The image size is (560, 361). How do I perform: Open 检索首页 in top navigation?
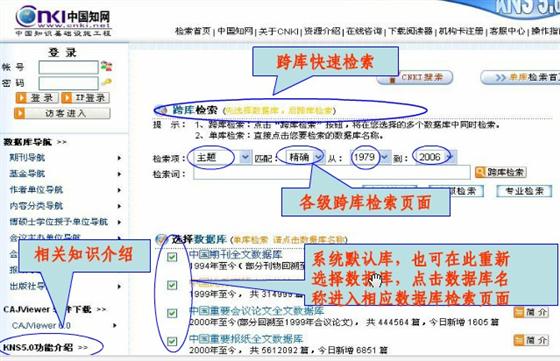[193, 31]
